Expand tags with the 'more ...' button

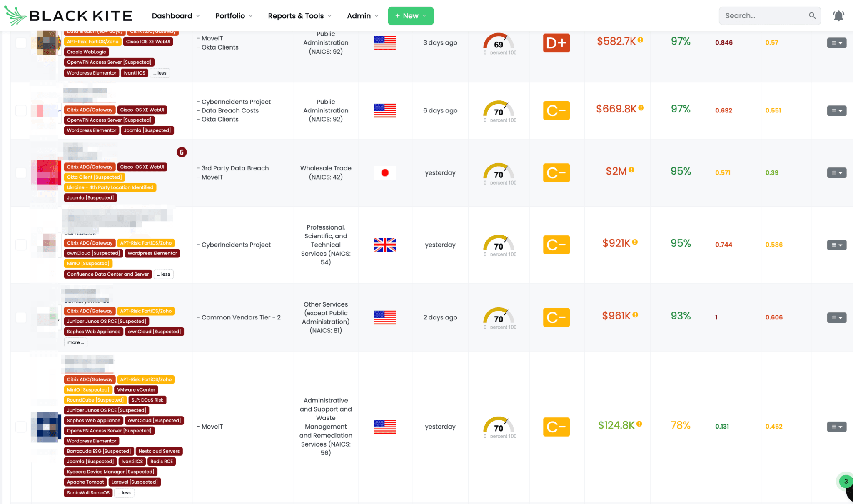(75, 342)
